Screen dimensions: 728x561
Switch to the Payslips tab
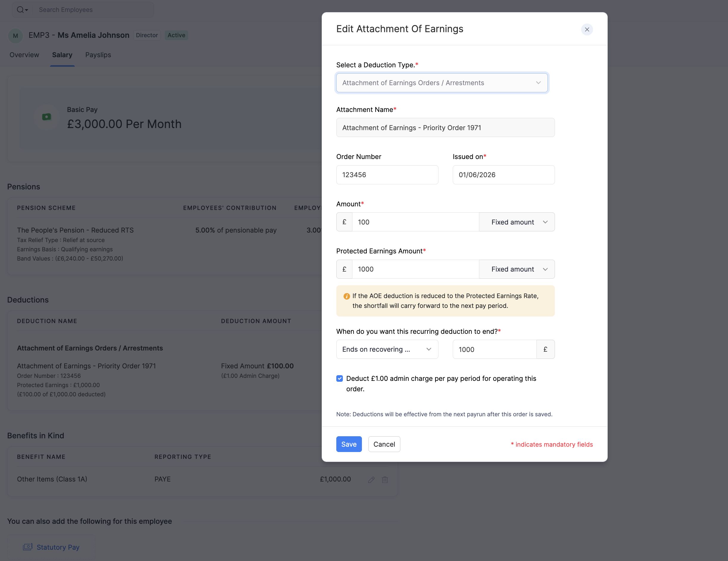coord(98,55)
